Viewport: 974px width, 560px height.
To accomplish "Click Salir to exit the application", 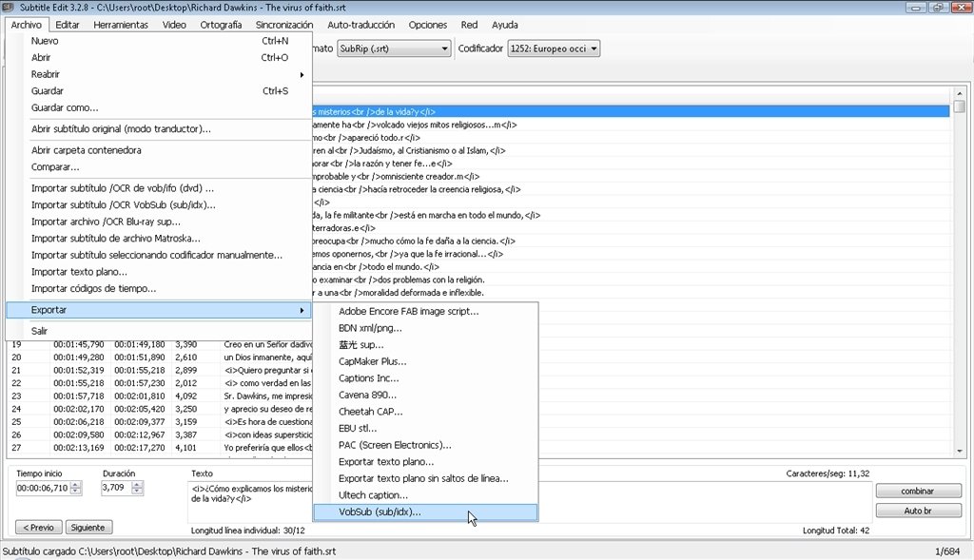I will click(x=159, y=331).
